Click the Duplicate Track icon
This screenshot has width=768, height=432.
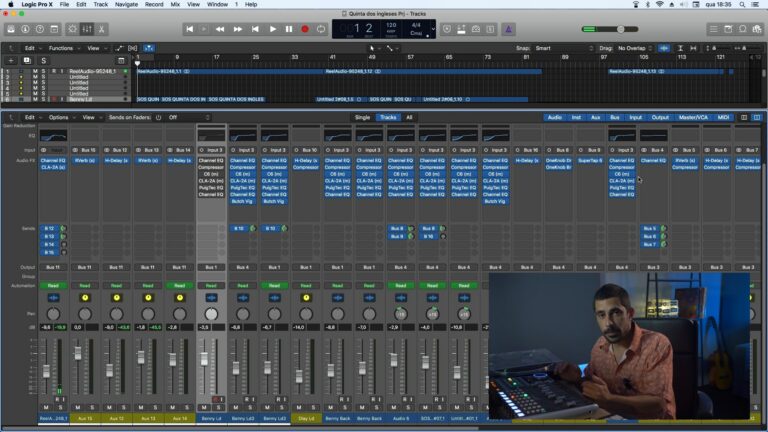click(x=27, y=60)
